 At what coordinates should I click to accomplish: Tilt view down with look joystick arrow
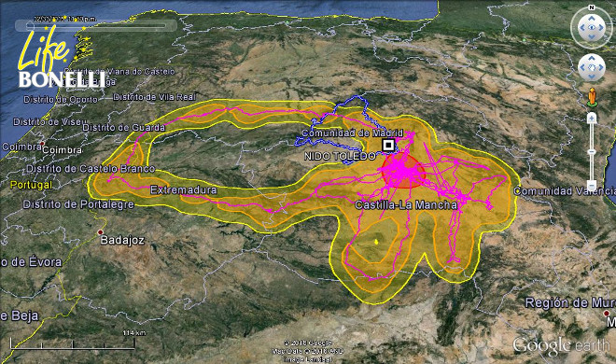coord(592,37)
